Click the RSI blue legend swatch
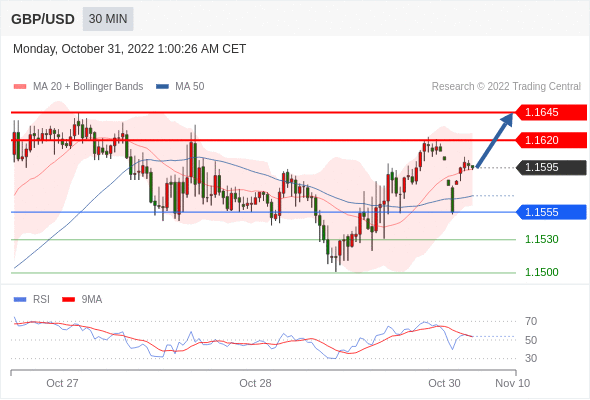The height and width of the screenshot is (400, 590). (20, 300)
